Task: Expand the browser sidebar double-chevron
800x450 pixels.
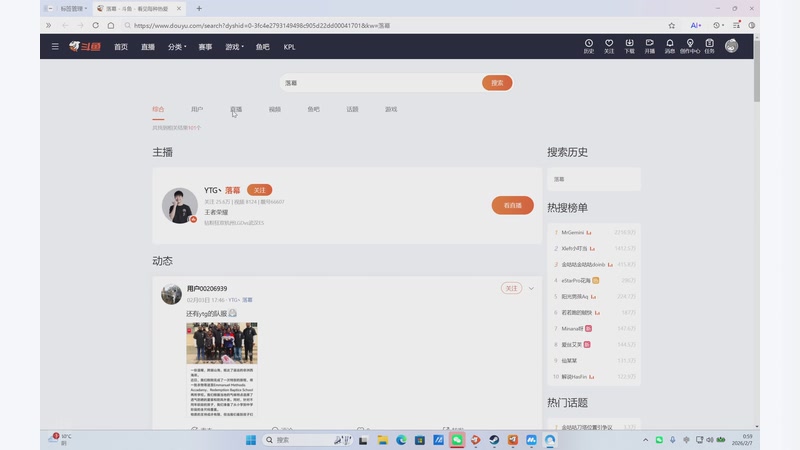Action: coord(48,25)
